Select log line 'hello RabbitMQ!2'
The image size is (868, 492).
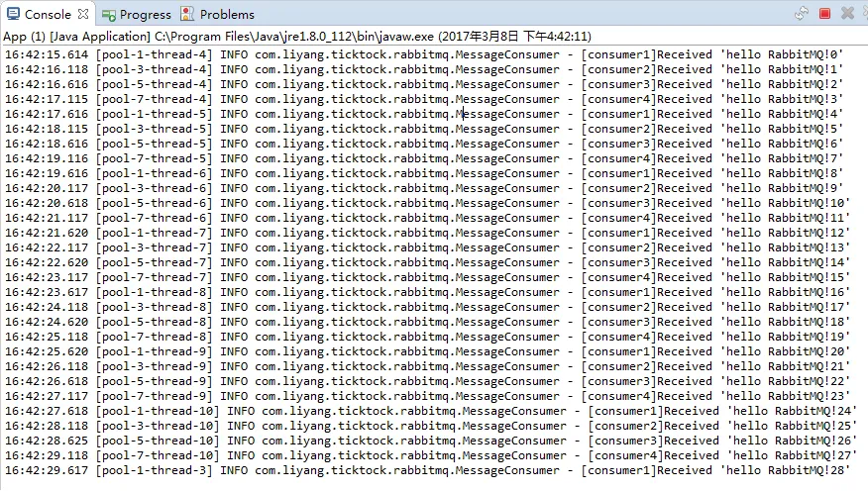[x=424, y=84]
